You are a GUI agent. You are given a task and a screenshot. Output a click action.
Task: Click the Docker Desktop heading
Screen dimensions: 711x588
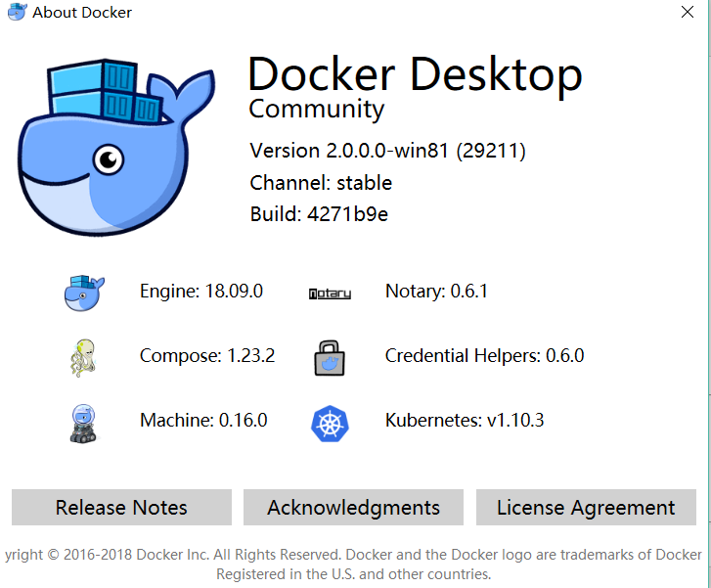(x=415, y=75)
